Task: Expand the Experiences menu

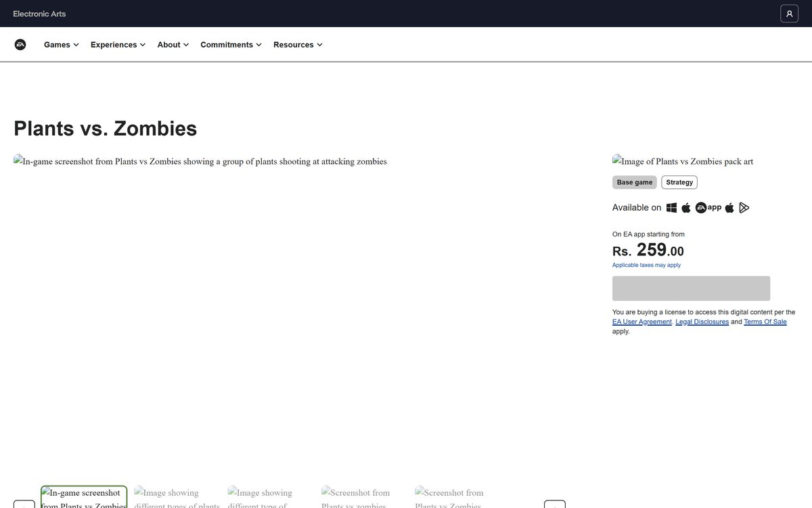Action: 118,45
